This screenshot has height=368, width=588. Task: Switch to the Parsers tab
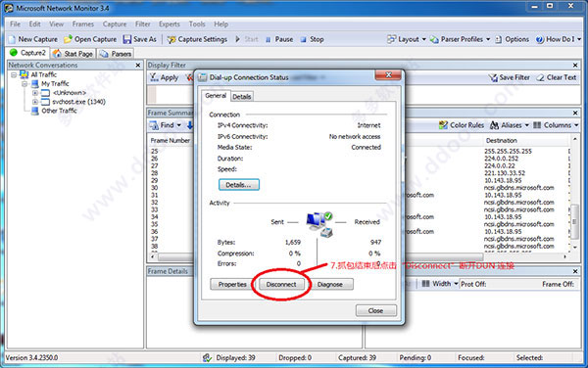tap(116, 54)
